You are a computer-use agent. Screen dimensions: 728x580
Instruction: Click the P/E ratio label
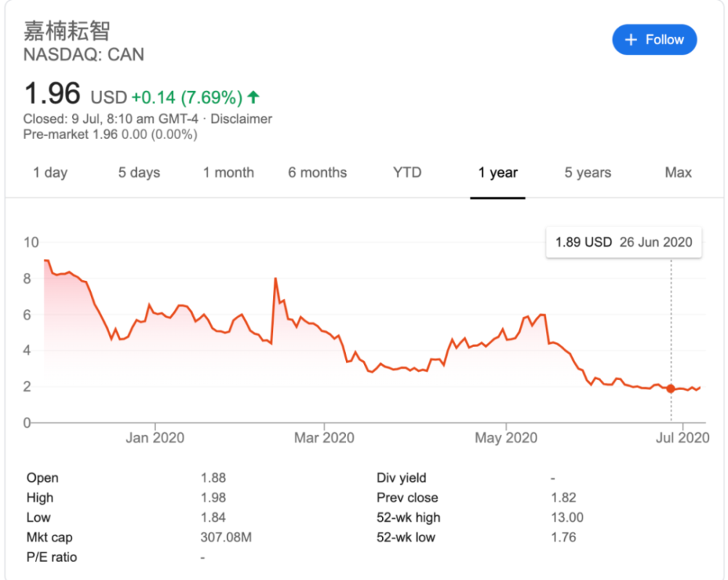[52, 557]
